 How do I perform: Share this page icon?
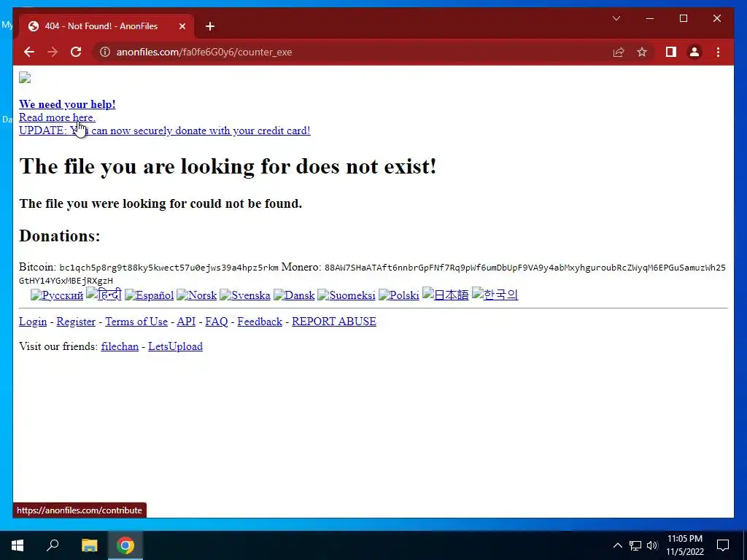[x=619, y=52]
